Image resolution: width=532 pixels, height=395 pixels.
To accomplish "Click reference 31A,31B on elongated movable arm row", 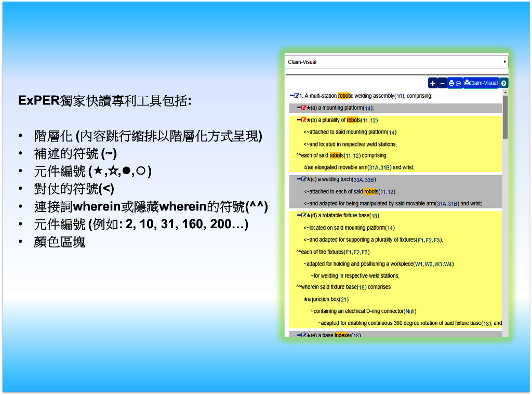I will (380, 167).
